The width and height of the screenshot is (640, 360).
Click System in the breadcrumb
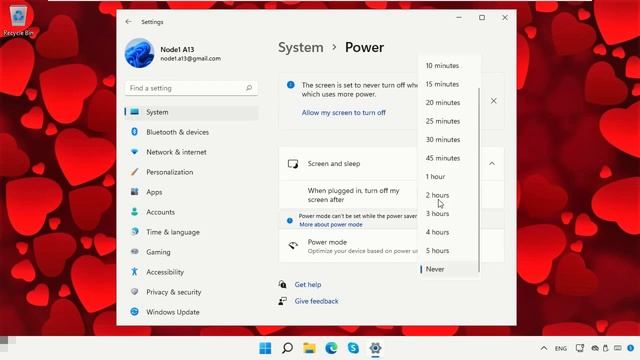point(301,48)
